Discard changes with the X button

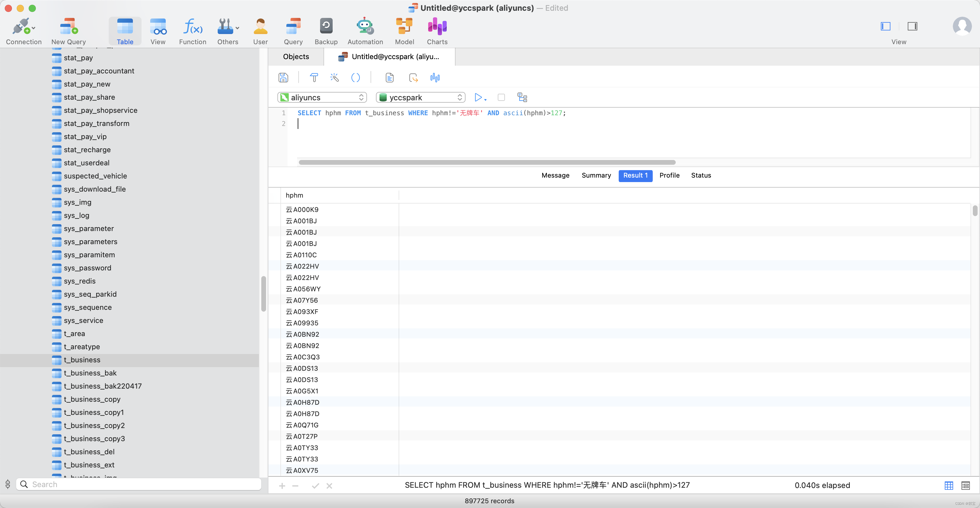pyautogui.click(x=329, y=486)
